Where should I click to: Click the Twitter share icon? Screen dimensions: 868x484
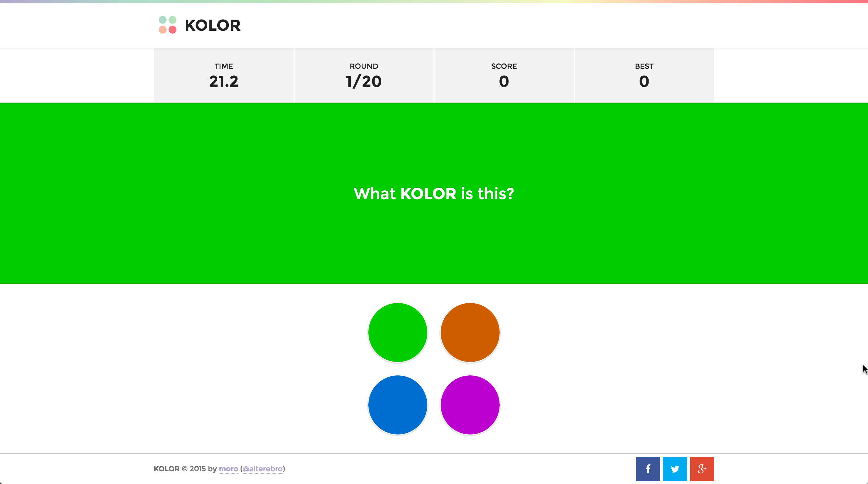click(675, 469)
